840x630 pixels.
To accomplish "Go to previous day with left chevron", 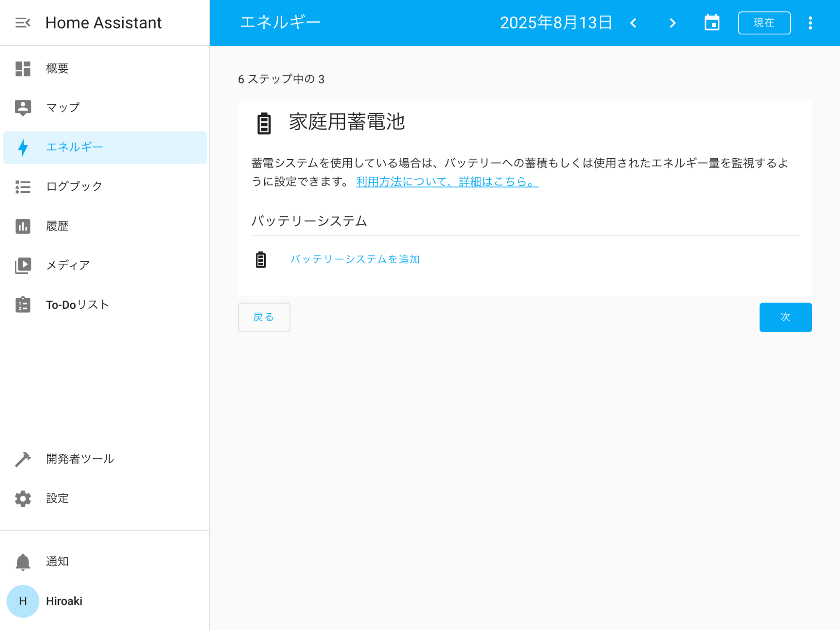I will 633,23.
